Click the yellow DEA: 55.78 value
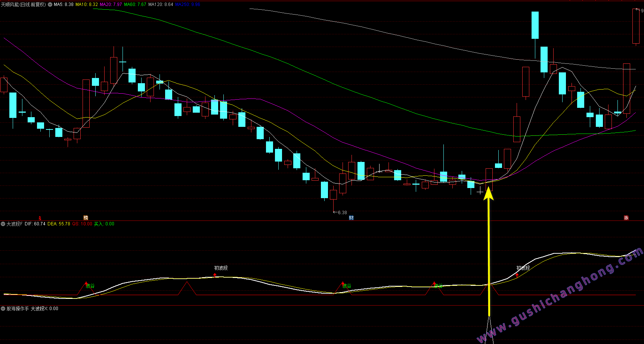Image resolution: width=644 pixels, height=344 pixels. tap(59, 224)
